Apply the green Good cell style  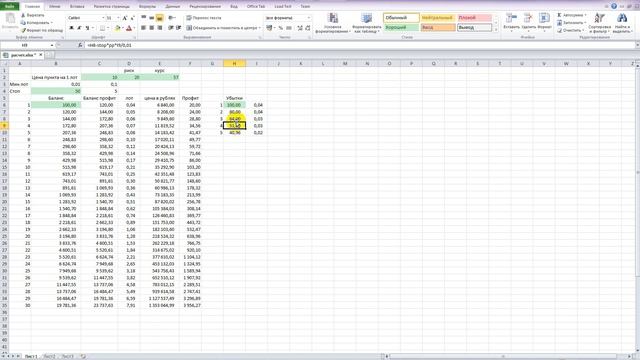pyautogui.click(x=401, y=27)
